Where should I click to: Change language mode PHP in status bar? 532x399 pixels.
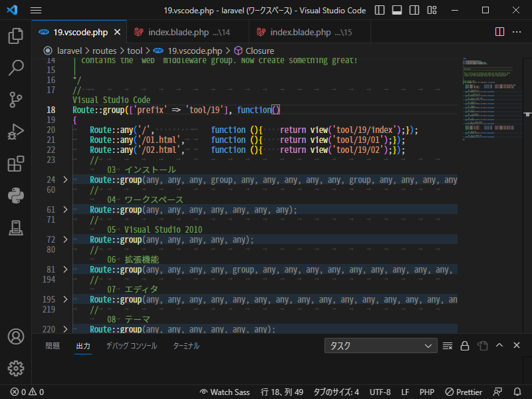tap(427, 392)
